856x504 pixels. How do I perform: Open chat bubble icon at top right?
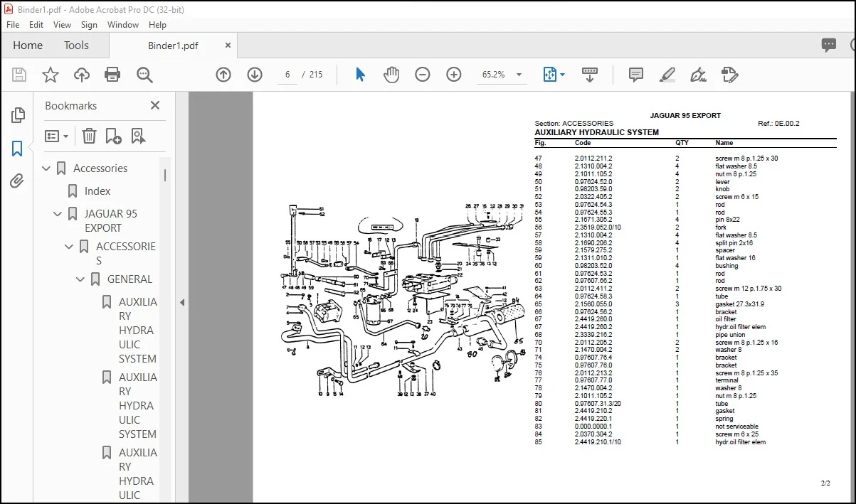(829, 45)
